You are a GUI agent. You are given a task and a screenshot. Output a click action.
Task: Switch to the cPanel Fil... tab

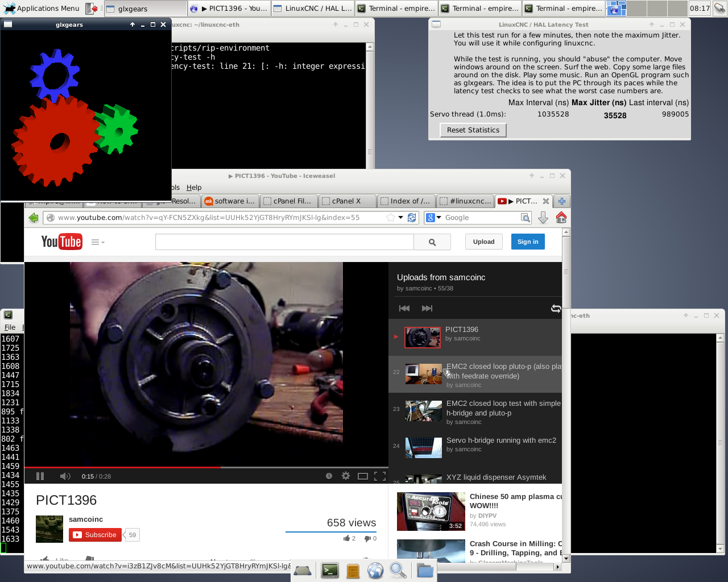pos(288,201)
